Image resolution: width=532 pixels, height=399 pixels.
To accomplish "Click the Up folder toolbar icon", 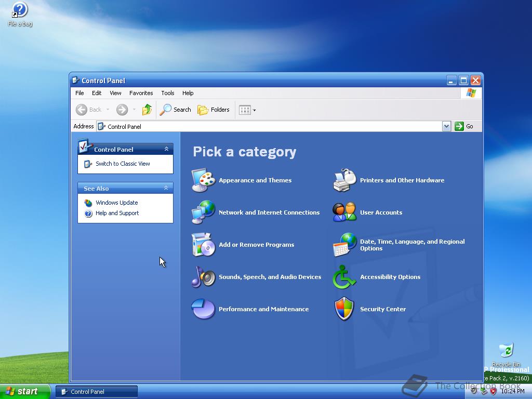I will [x=147, y=110].
